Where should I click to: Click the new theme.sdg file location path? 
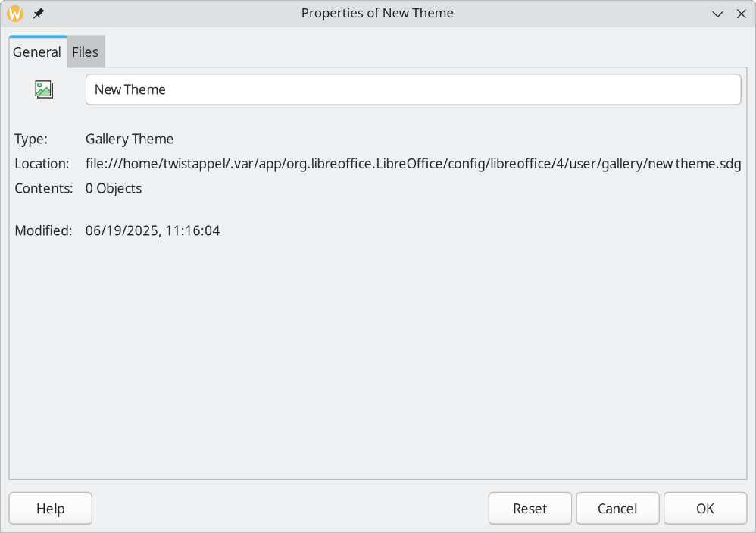click(x=413, y=163)
